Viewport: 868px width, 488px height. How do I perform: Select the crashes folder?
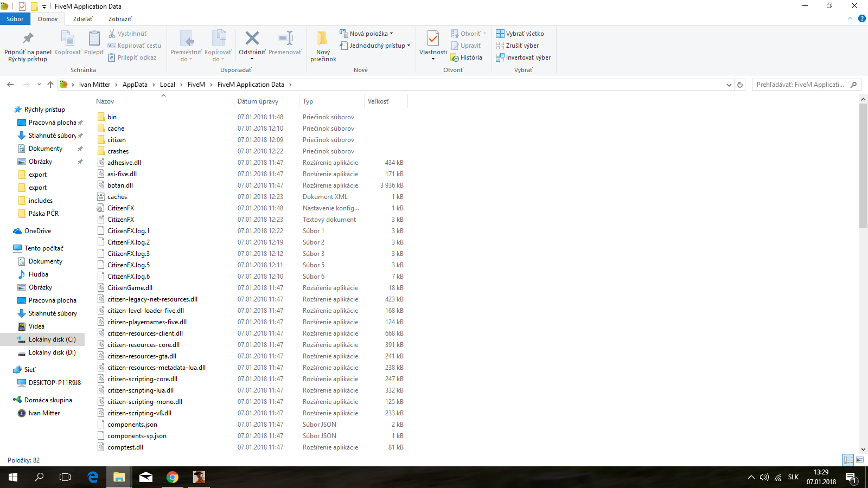(118, 151)
